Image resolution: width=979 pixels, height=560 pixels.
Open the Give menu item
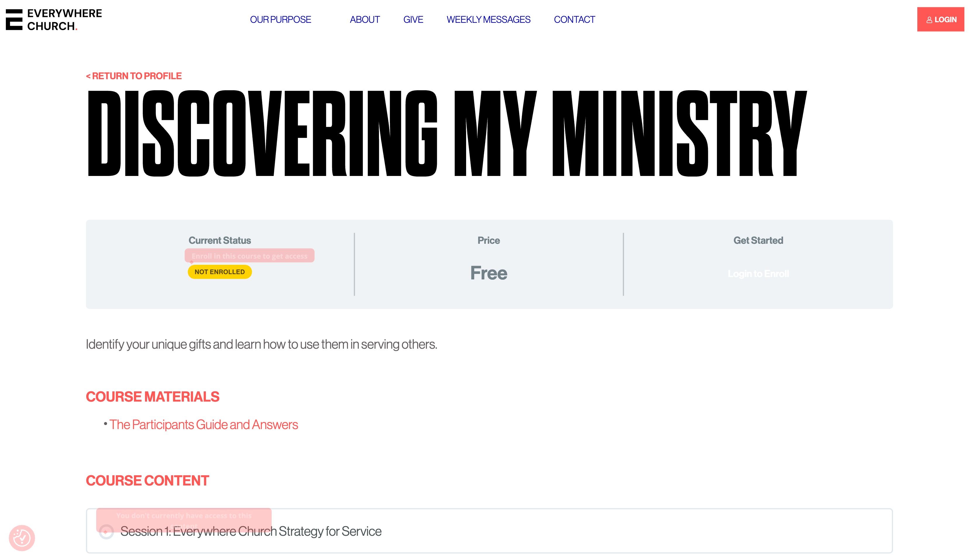click(413, 20)
